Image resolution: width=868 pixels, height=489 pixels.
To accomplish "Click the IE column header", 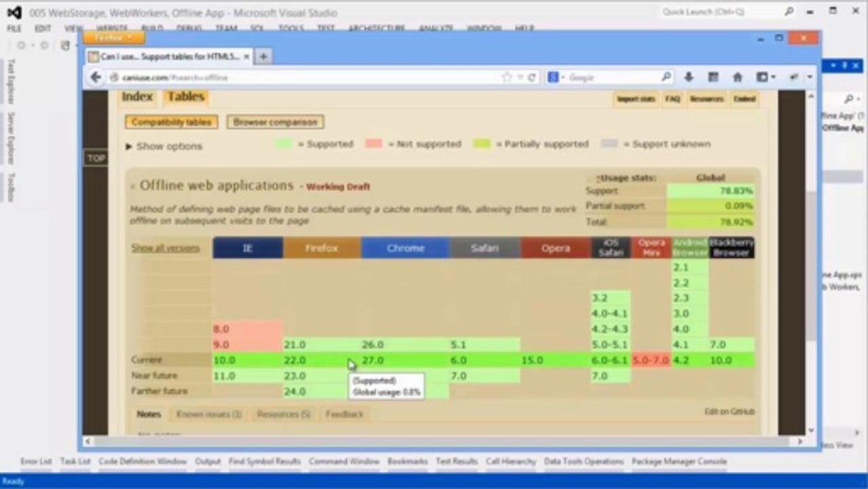I will 248,248.
